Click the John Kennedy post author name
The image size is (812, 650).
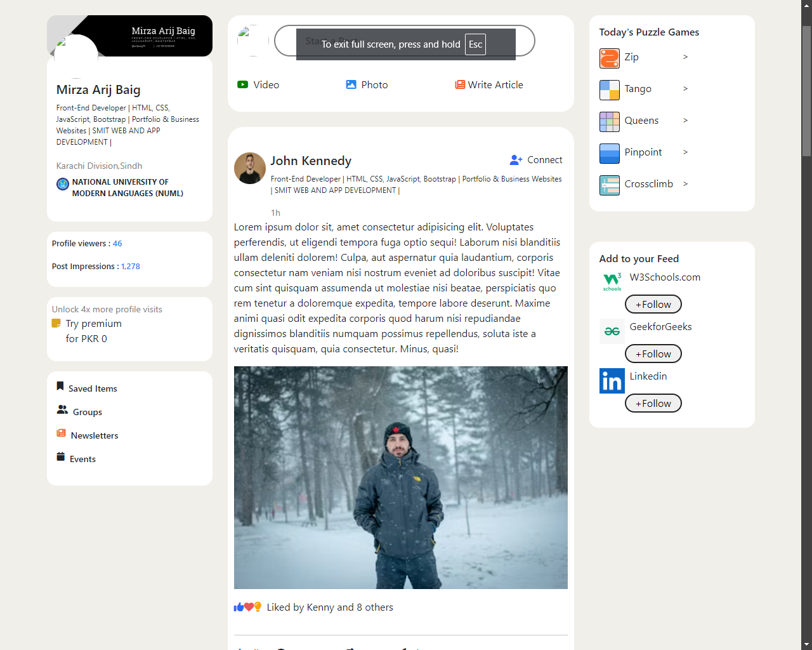pyautogui.click(x=311, y=161)
